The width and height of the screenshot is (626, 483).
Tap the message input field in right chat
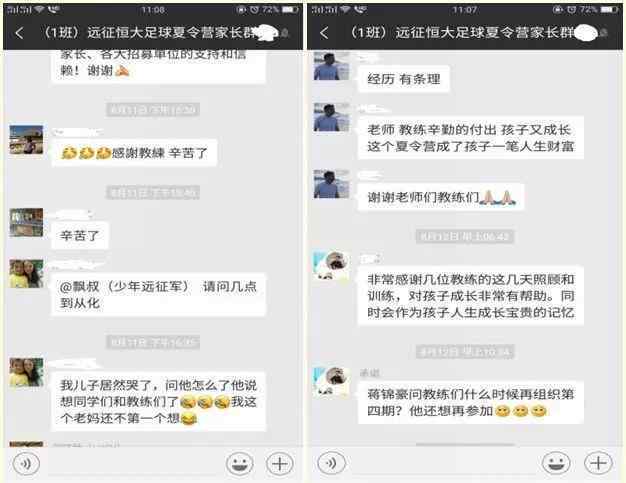click(444, 464)
